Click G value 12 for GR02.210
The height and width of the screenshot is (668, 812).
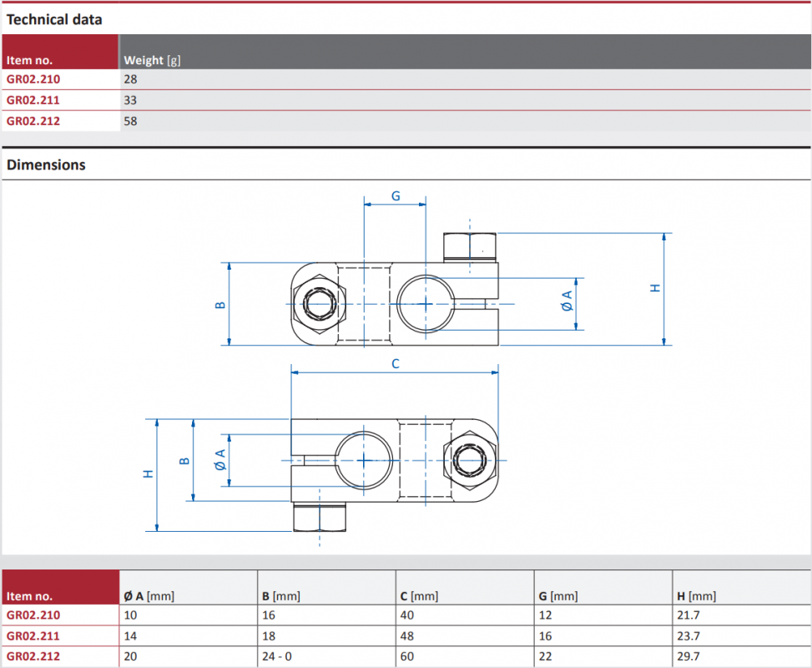pyautogui.click(x=545, y=615)
